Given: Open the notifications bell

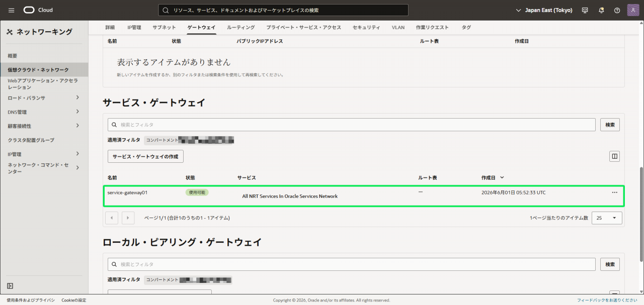Looking at the screenshot, I should [601, 10].
